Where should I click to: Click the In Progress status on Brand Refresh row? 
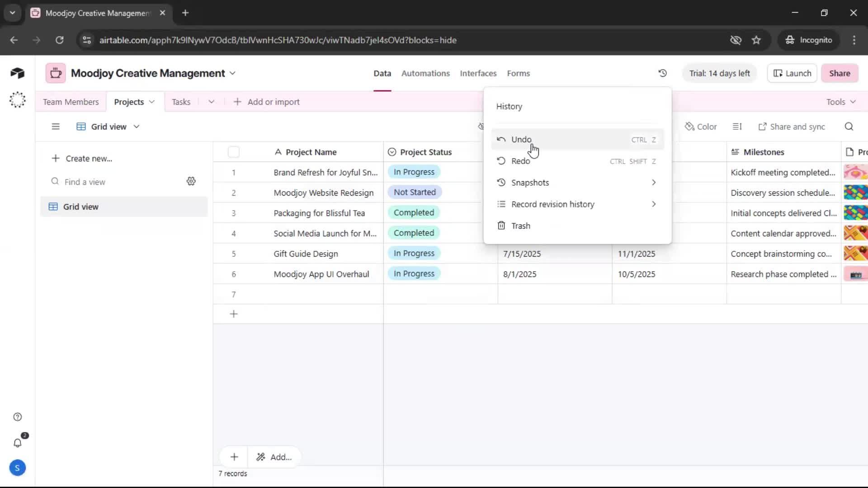414,172
